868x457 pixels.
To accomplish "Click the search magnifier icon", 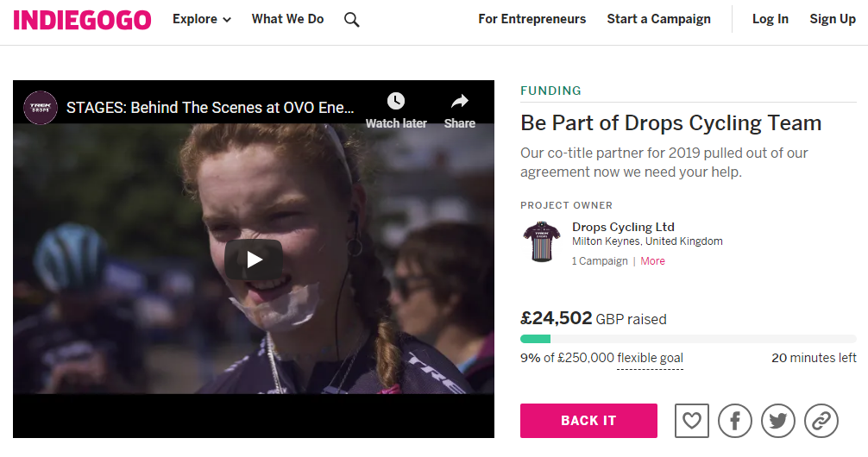I will point(351,19).
